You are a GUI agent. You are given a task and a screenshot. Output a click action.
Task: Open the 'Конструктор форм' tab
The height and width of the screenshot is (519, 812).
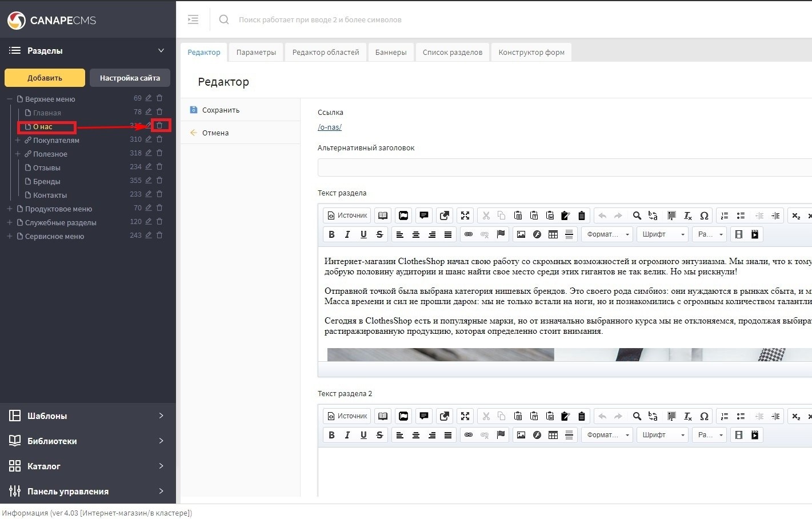531,52
